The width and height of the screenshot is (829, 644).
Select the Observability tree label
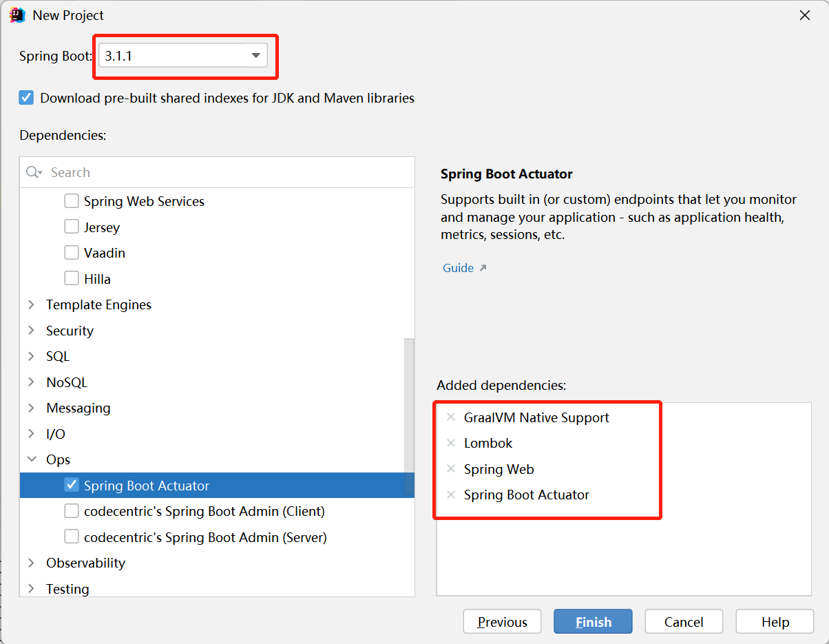tap(85, 563)
